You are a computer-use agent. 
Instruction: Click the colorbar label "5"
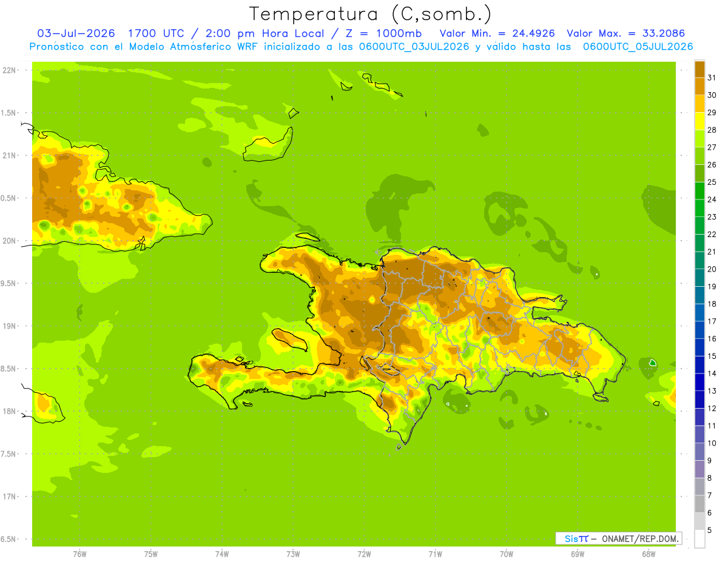click(709, 530)
